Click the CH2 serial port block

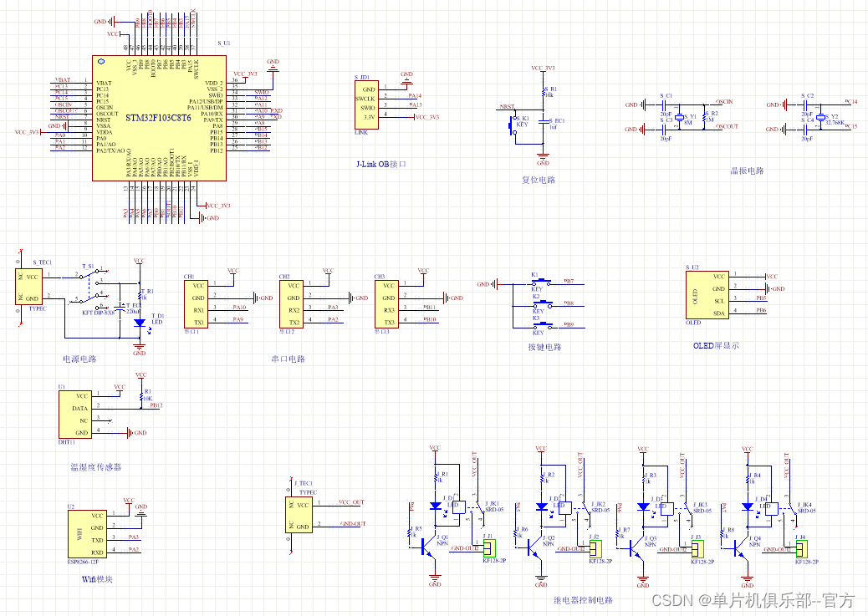pyautogui.click(x=291, y=304)
